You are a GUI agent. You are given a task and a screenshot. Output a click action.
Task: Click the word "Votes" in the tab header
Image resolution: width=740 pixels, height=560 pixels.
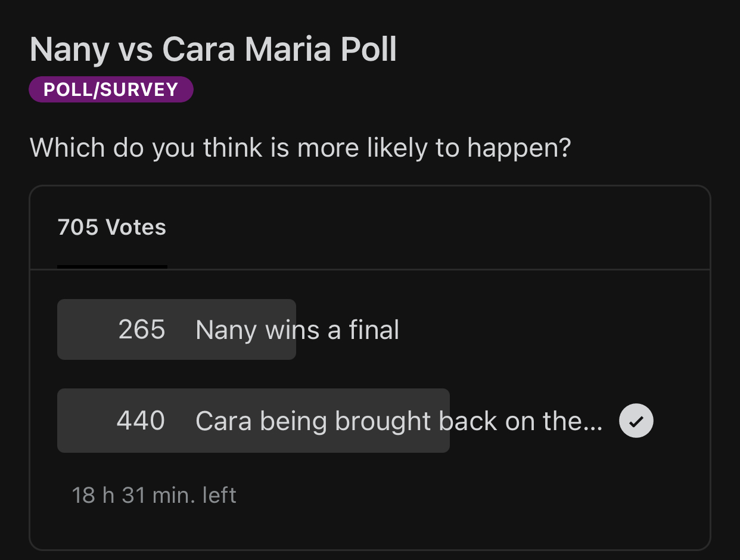click(135, 227)
